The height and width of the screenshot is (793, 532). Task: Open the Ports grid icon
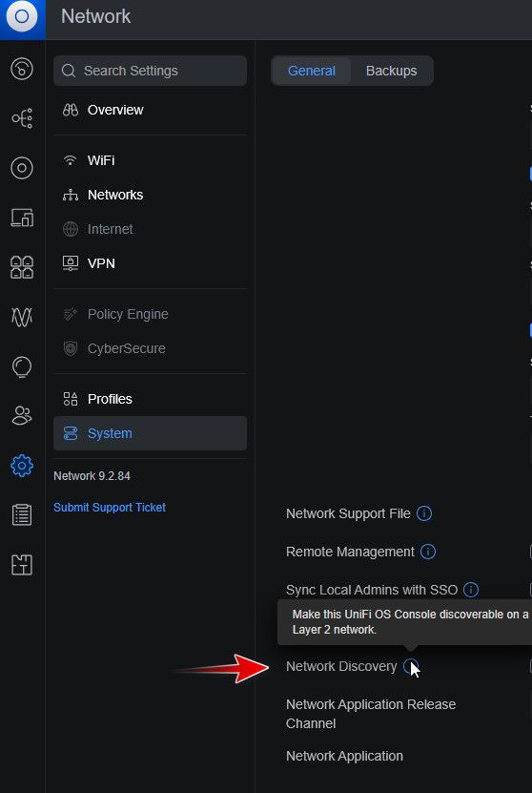22,267
